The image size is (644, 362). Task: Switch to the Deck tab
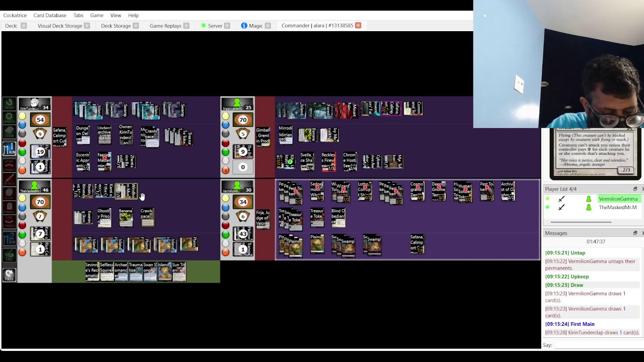11,26
